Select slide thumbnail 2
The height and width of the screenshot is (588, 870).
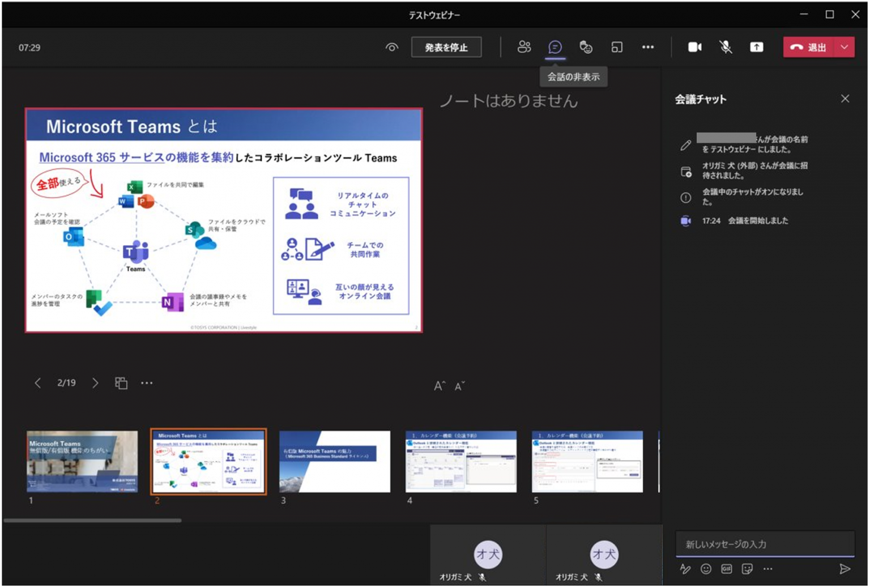coord(208,461)
